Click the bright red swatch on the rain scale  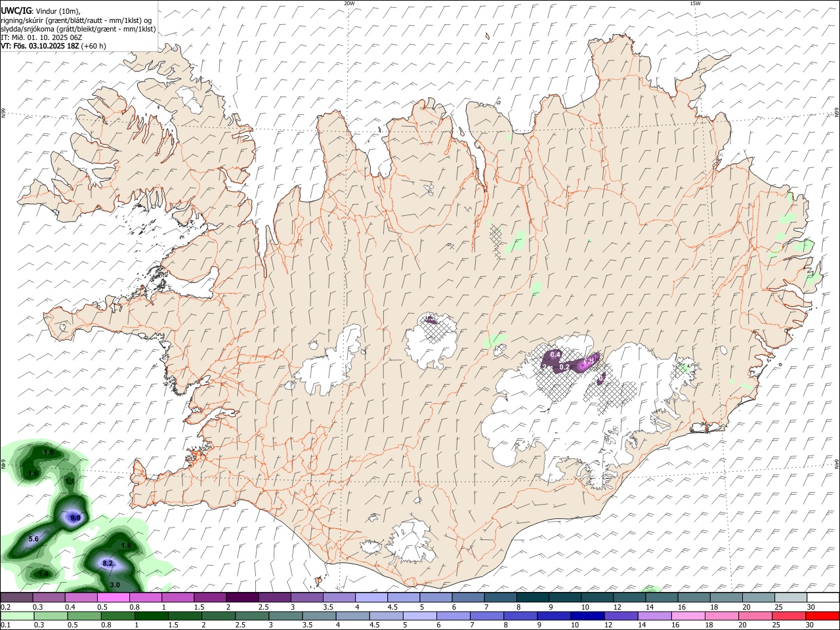pyautogui.click(x=822, y=616)
